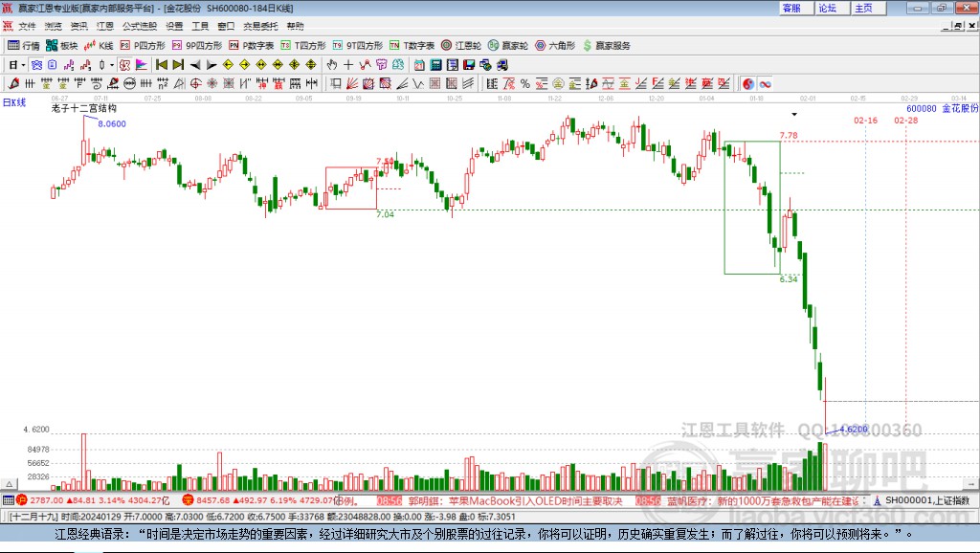
Task: Open the P四方形 tool
Action: coord(143,46)
